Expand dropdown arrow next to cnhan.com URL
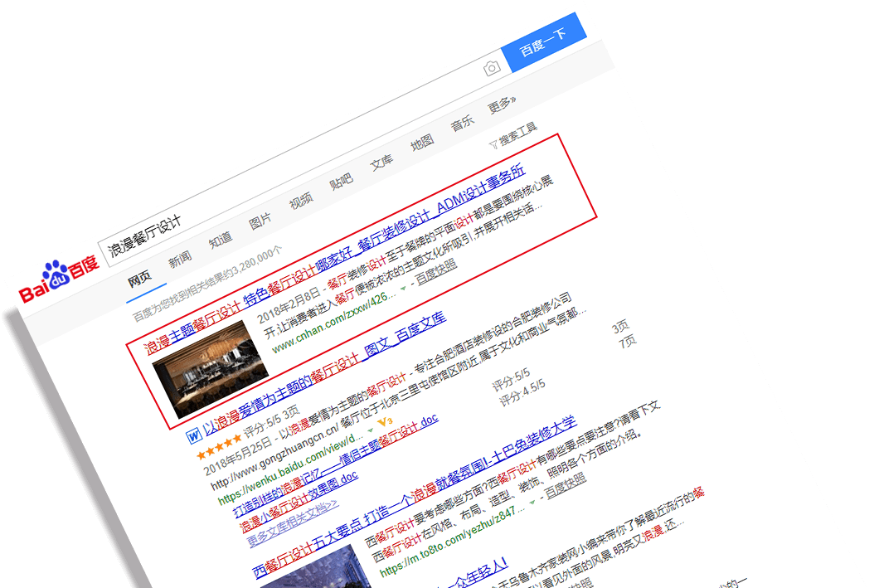This screenshot has height=588, width=879. 403,287
